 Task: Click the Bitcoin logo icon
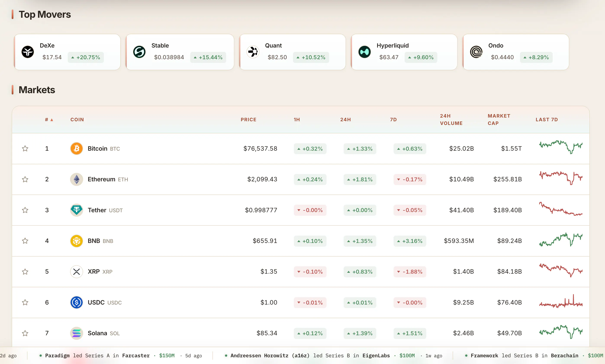pos(77,148)
